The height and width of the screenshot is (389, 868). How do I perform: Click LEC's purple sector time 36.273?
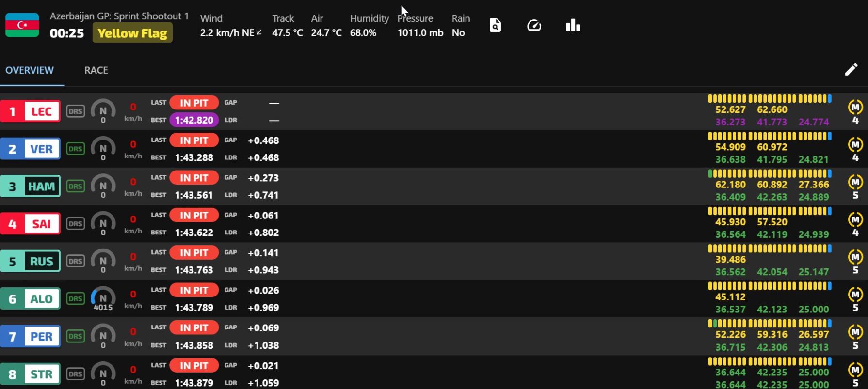(730, 122)
